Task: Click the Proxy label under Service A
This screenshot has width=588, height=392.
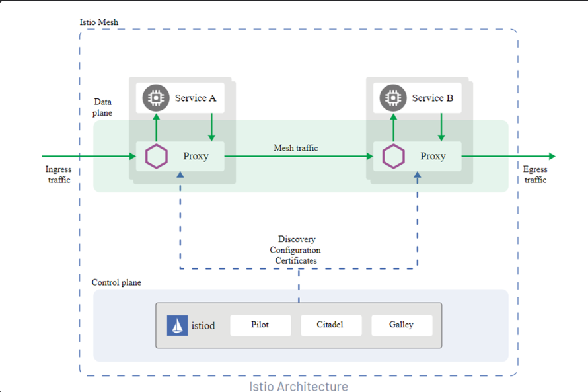Action: (196, 156)
